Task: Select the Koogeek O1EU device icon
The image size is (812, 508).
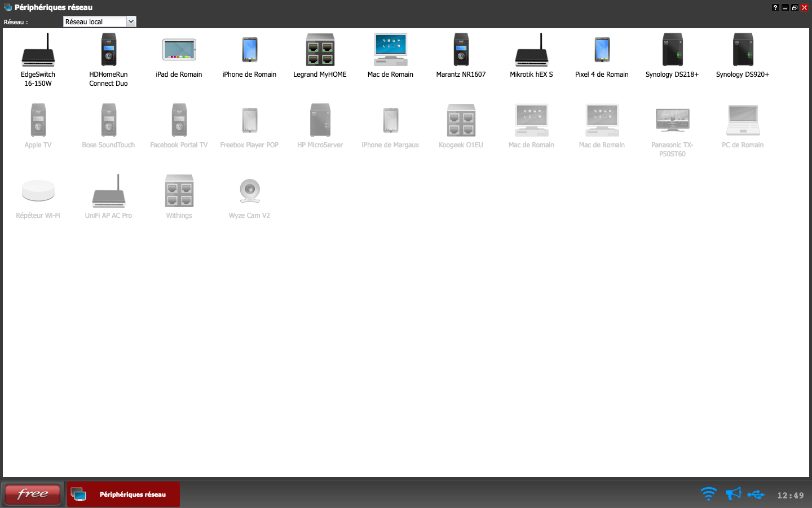Action: [461, 120]
